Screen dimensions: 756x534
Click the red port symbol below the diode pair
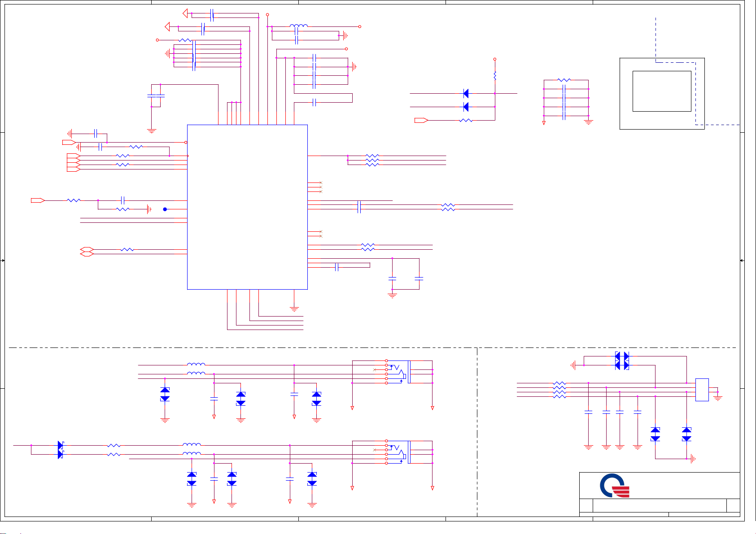(x=421, y=120)
